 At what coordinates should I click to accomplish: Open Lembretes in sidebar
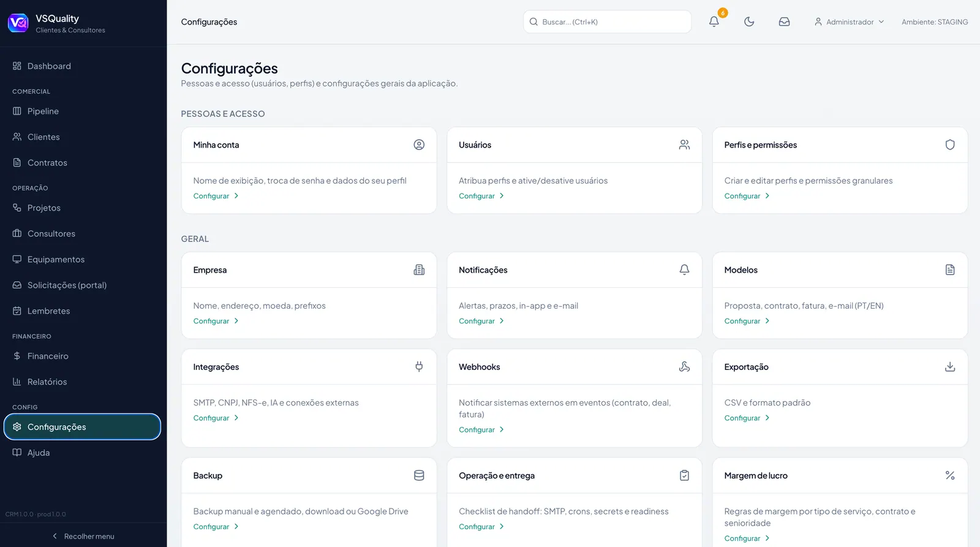[x=83, y=311]
